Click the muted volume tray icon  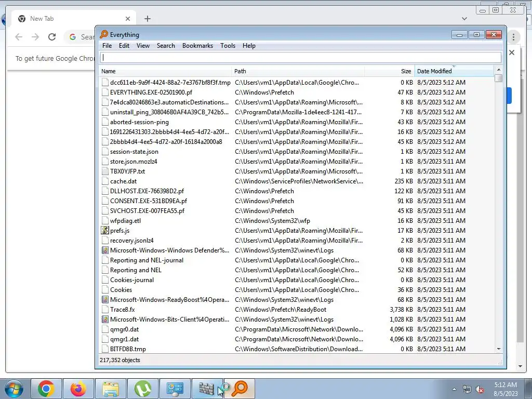coord(480,390)
